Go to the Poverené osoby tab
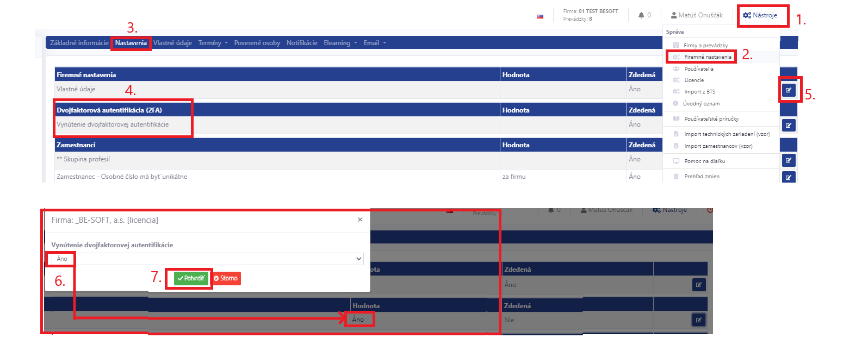868x344 pixels. click(257, 43)
